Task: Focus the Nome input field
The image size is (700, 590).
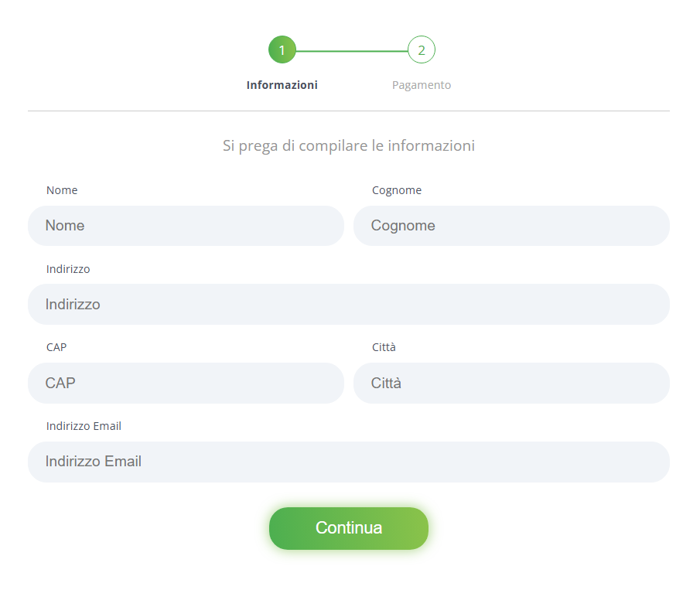Action: coord(186,225)
